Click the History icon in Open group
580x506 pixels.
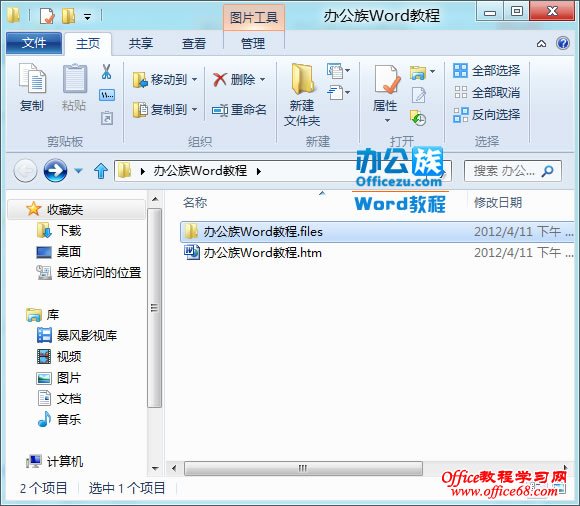pyautogui.click(x=418, y=118)
